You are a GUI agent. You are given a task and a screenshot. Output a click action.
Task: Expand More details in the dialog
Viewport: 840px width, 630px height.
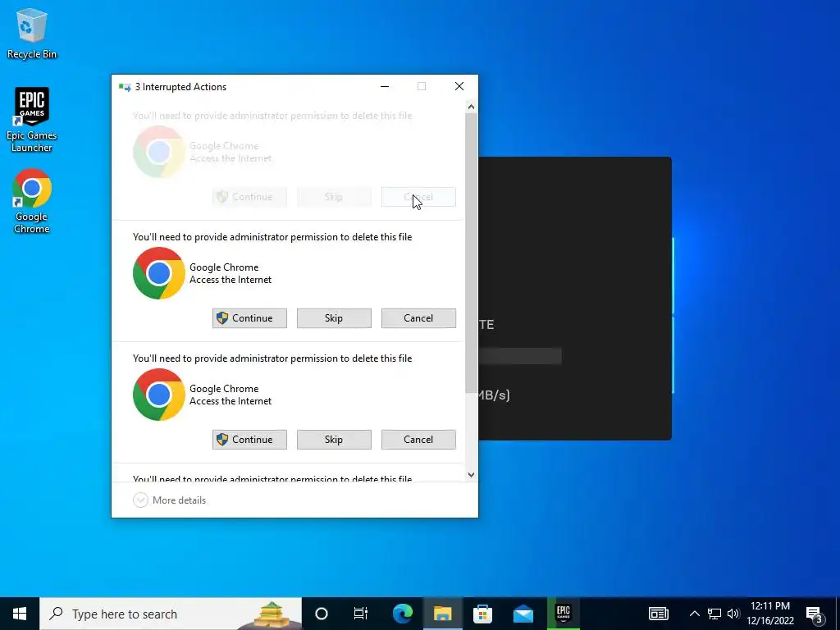(169, 500)
